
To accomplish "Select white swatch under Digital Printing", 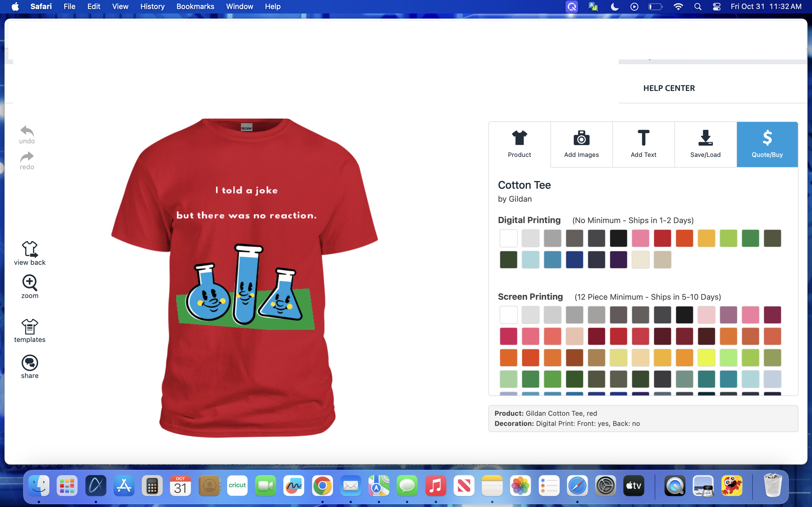I will (x=508, y=238).
